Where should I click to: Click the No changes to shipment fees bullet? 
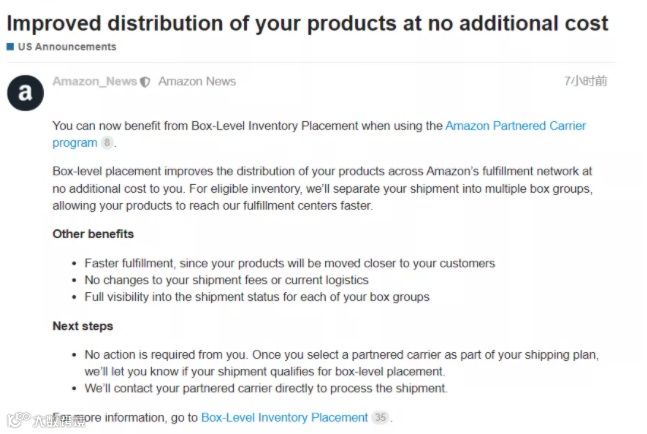[226, 280]
